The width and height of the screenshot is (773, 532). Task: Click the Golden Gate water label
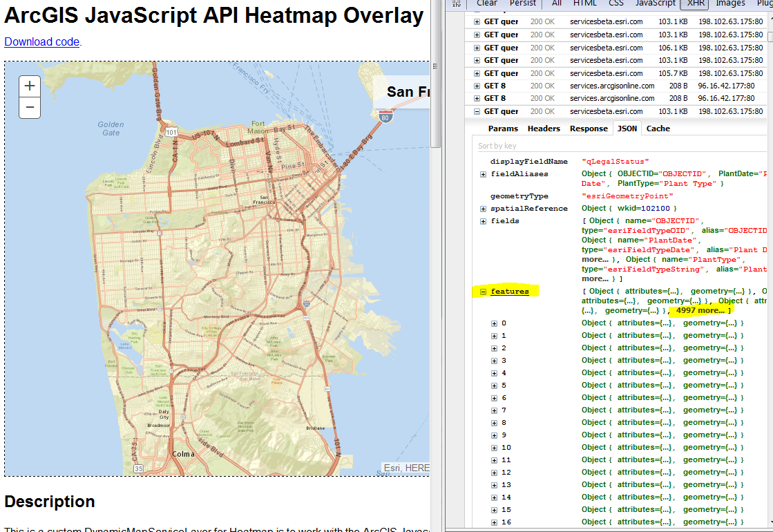coord(111,129)
